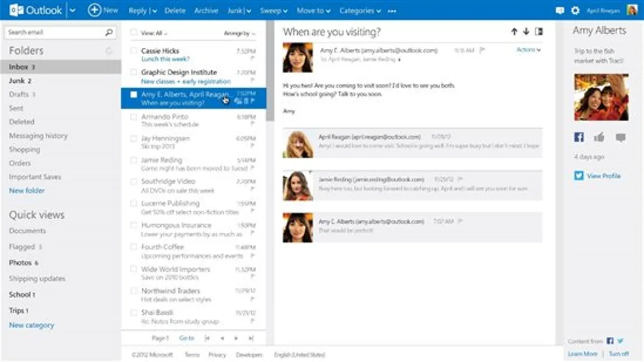644x362 pixels.
Task: Like the post with thumbs-up icon
Action: [599, 138]
